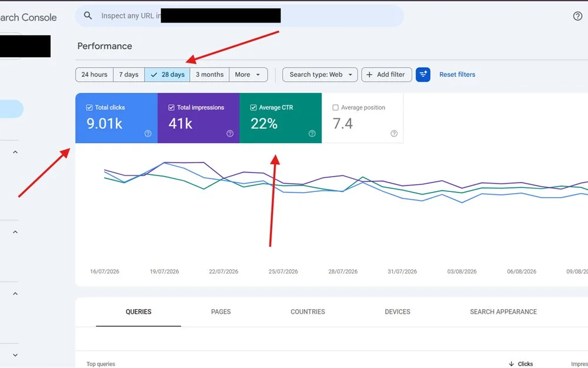Click the Reset filters link

(457, 74)
